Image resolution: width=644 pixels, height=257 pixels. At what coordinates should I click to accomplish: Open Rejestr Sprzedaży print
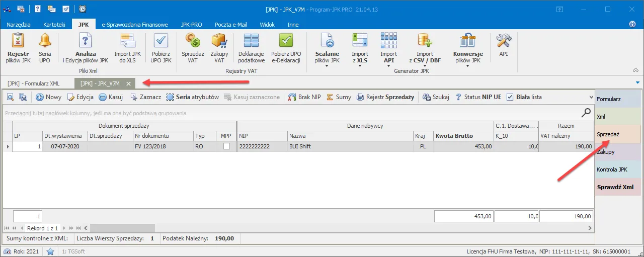(385, 97)
